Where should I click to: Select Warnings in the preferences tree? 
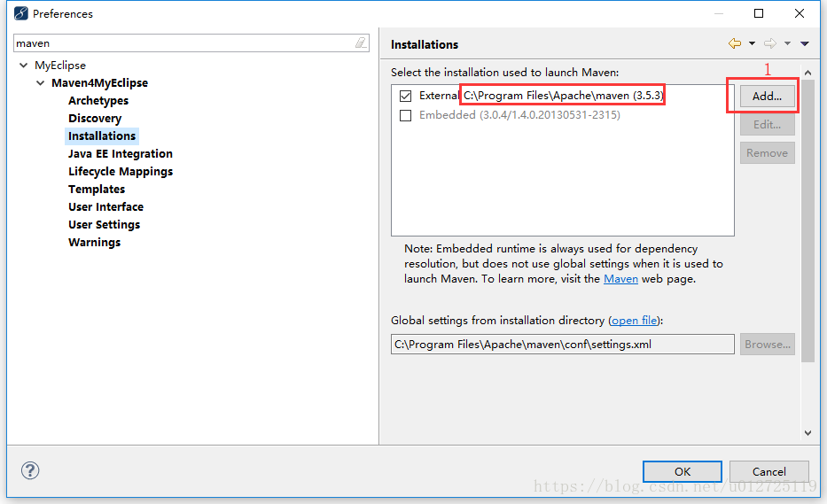(95, 243)
